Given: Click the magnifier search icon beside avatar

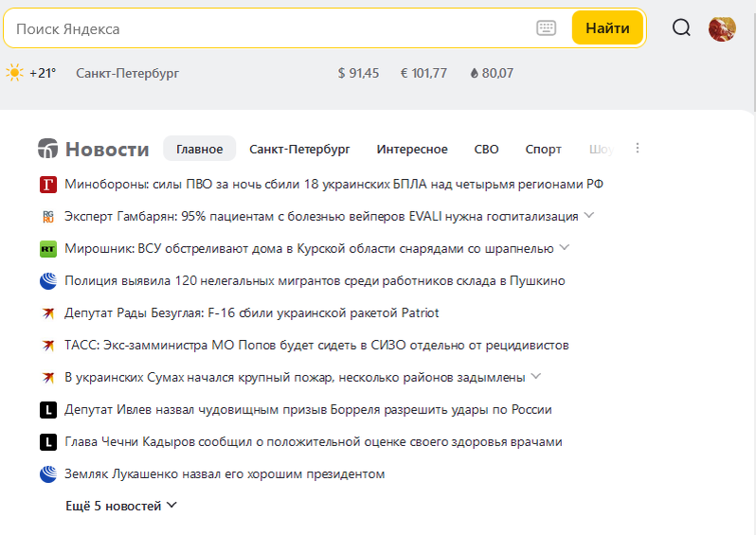Looking at the screenshot, I should pos(681,28).
